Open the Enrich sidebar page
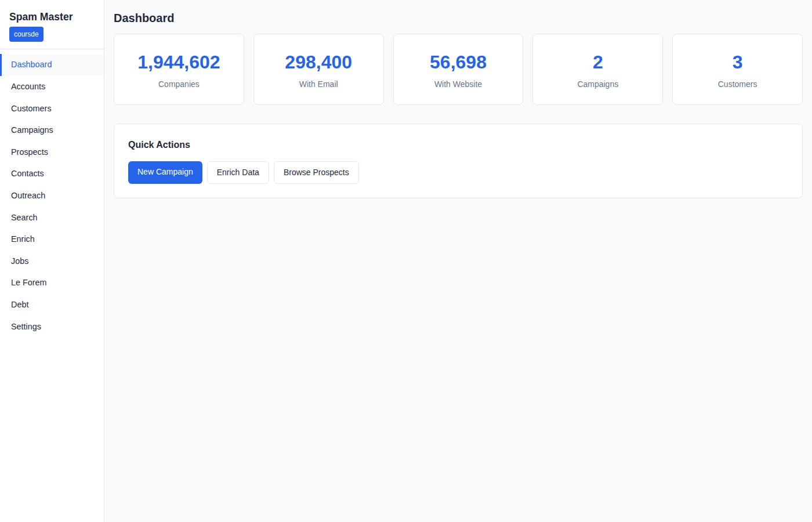This screenshot has height=522, width=812. (x=23, y=239)
